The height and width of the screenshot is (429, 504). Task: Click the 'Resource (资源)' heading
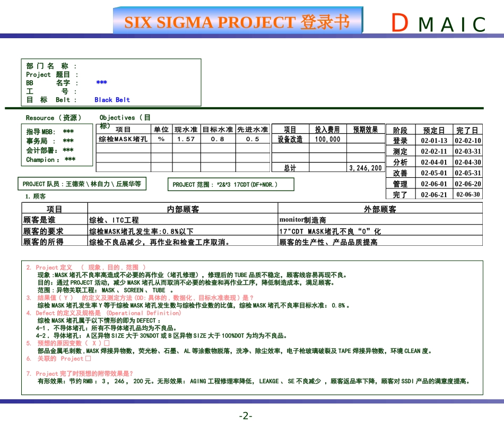(x=54, y=118)
